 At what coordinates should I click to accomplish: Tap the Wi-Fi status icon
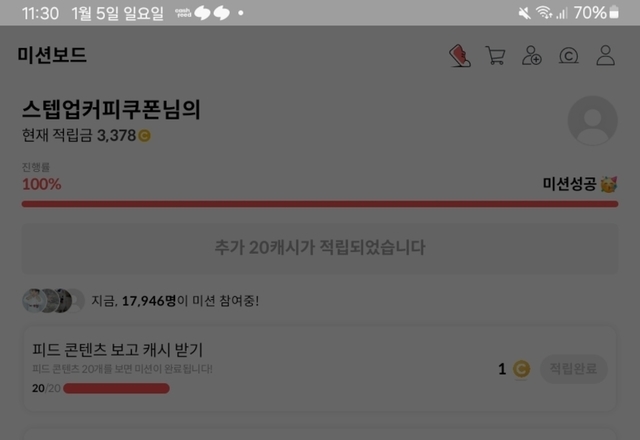point(544,13)
